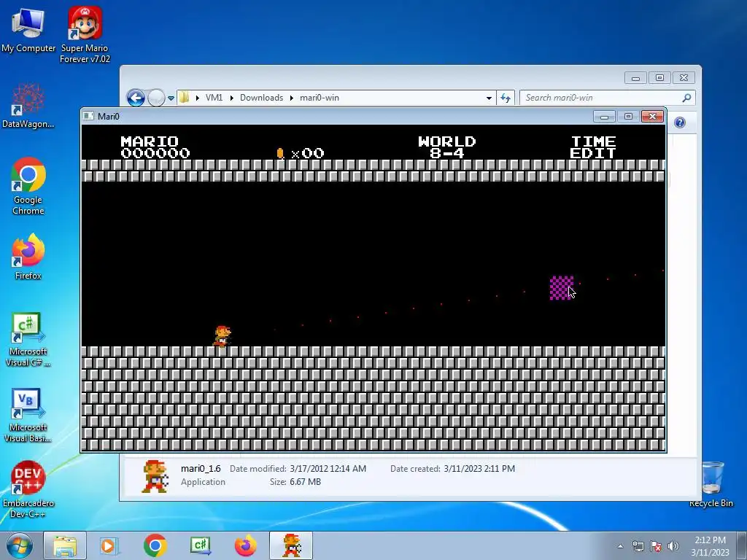Click the Mari0 window title bar icon
747x560 pixels.
coord(88,116)
